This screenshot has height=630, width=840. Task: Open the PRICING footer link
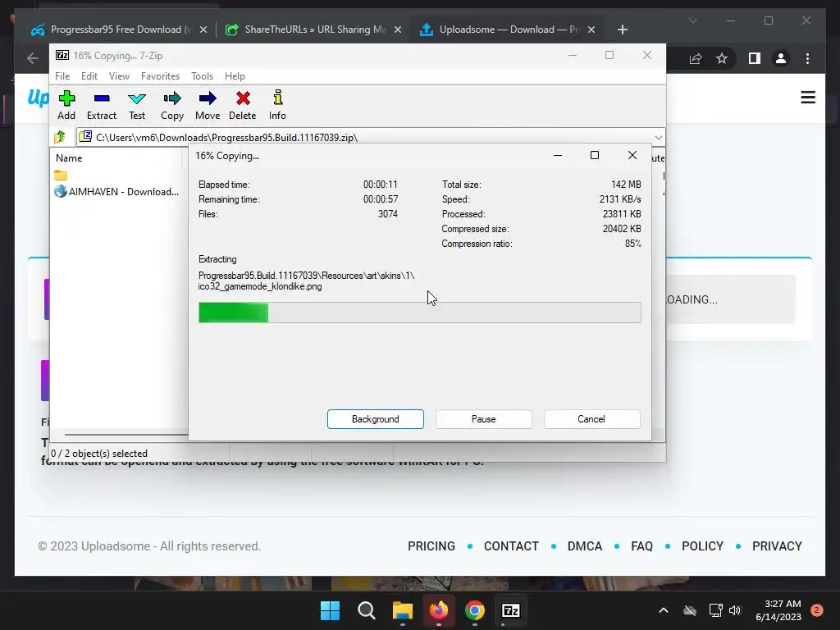click(x=431, y=546)
